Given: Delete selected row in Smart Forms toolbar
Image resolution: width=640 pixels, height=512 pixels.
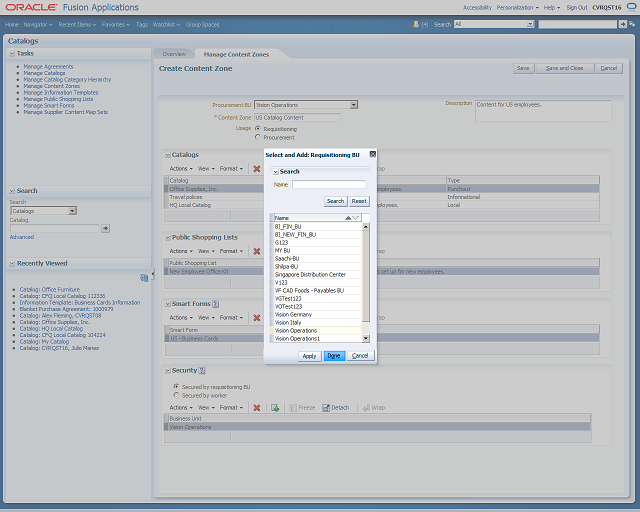Looking at the screenshot, I should (x=256, y=318).
